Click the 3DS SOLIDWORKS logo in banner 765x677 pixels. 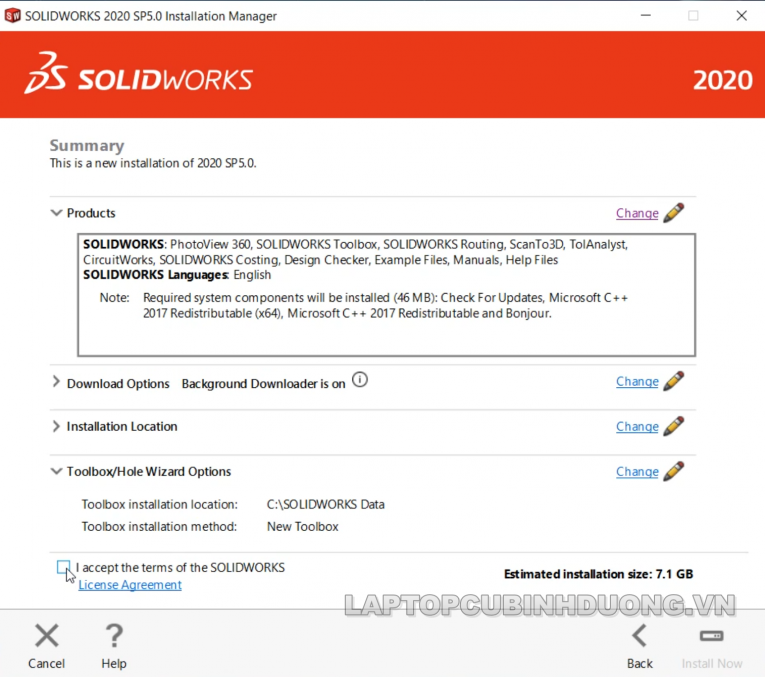pos(139,74)
